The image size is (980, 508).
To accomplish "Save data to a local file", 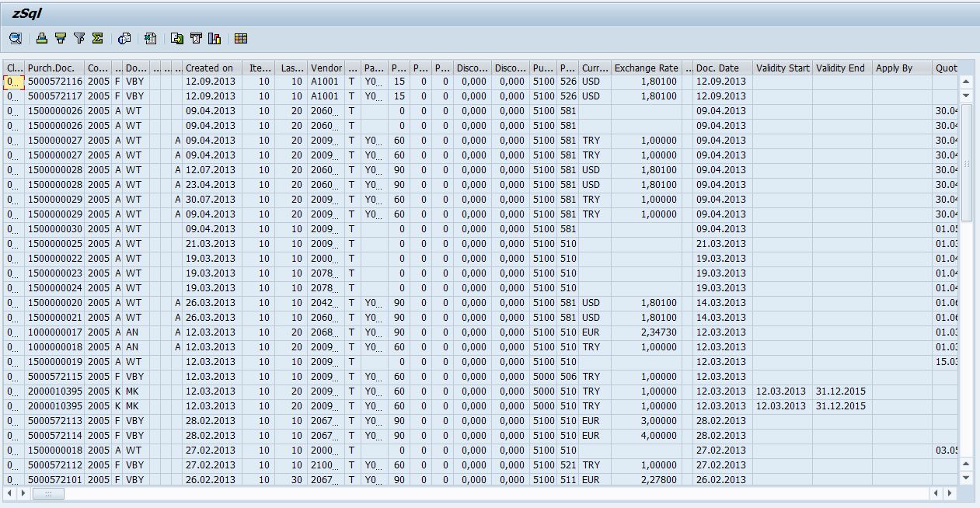I will click(x=177, y=39).
